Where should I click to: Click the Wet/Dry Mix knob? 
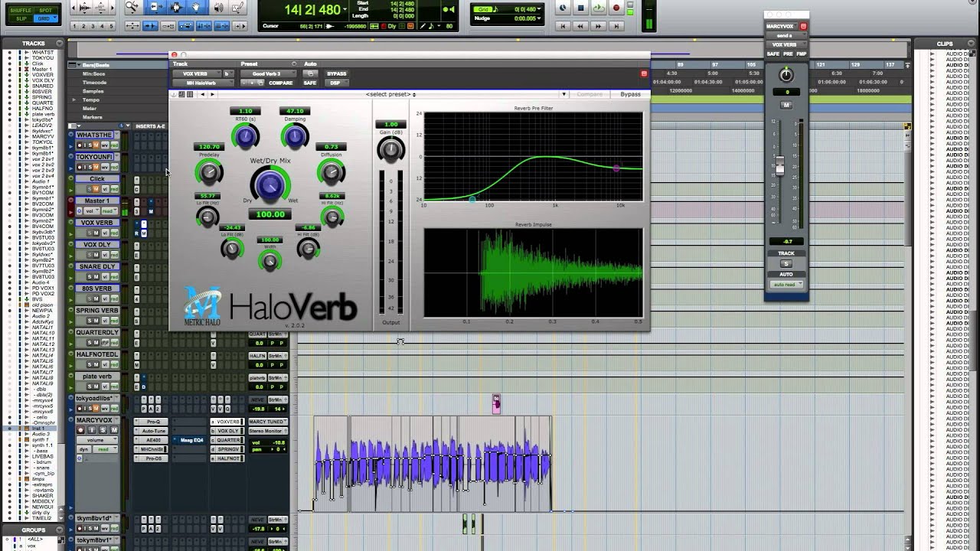pyautogui.click(x=269, y=184)
